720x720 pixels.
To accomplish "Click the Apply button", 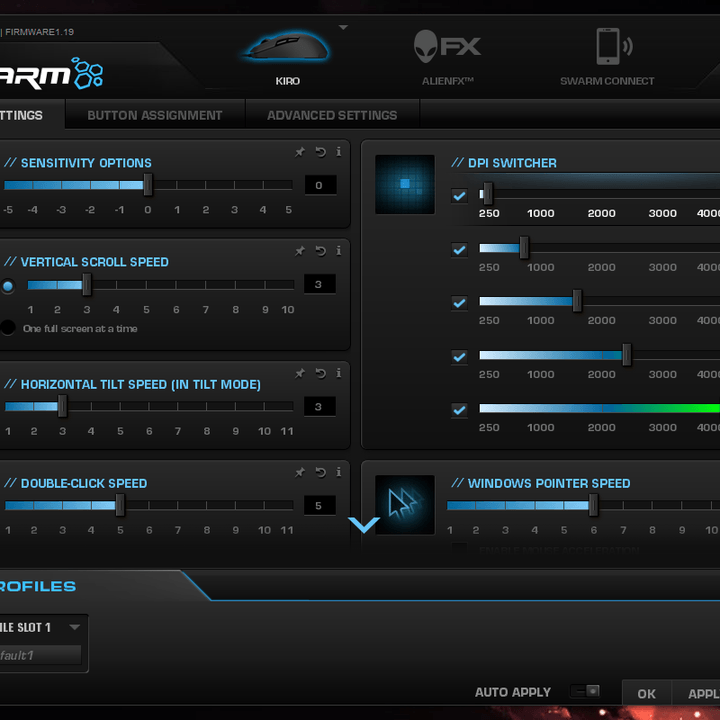I will 697,693.
